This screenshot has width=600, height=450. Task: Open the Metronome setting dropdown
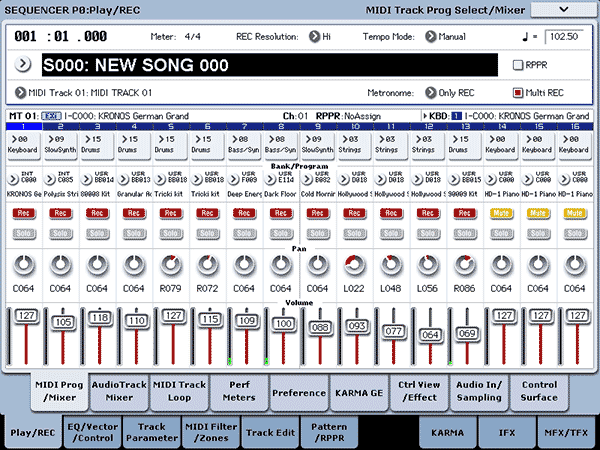(431, 93)
